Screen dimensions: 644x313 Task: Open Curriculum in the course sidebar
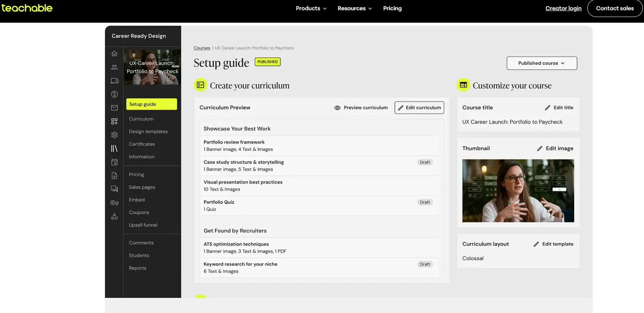click(x=141, y=119)
